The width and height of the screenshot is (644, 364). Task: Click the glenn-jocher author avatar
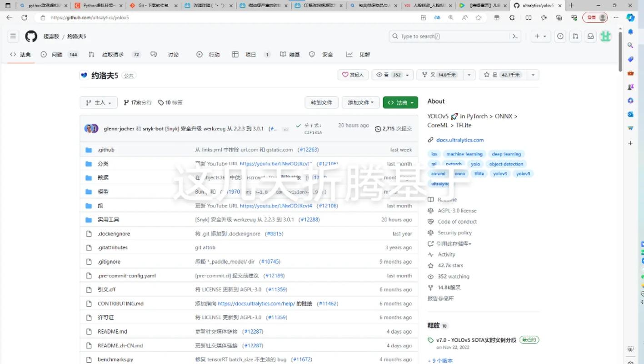coord(89,128)
